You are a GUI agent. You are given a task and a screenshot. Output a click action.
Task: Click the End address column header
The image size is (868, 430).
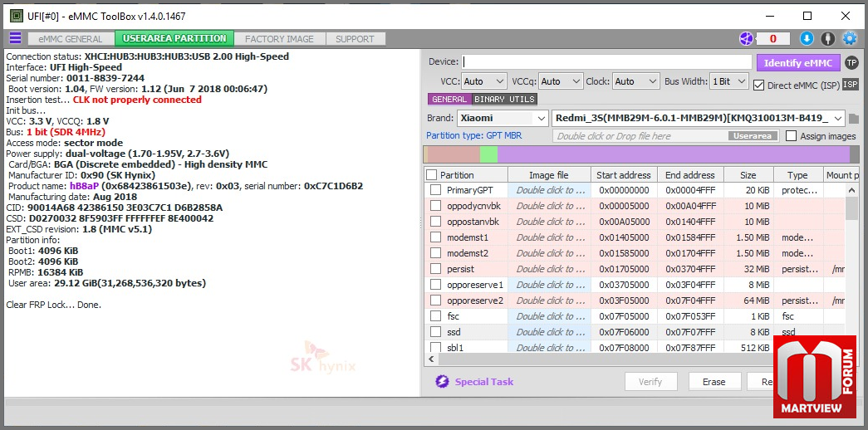tap(690, 175)
